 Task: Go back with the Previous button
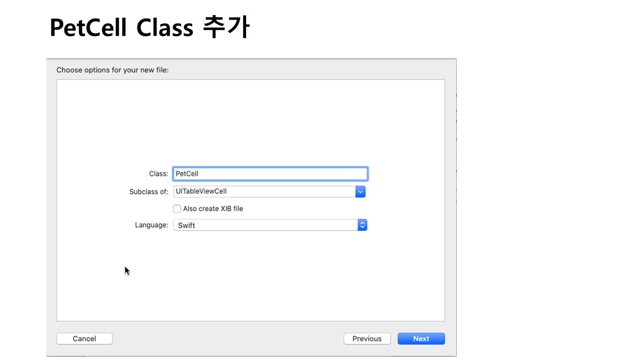coord(367,339)
